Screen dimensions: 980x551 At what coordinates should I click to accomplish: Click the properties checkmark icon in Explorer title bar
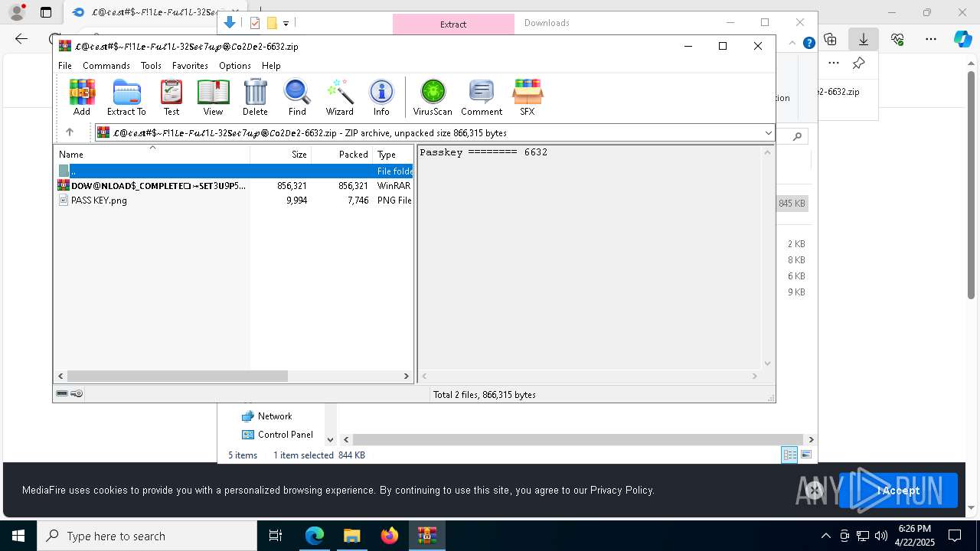coord(255,23)
